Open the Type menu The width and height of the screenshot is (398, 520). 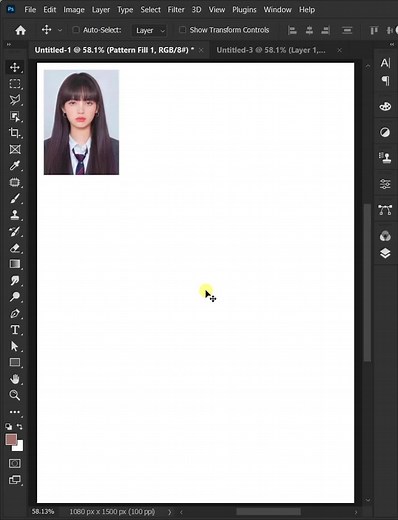125,10
